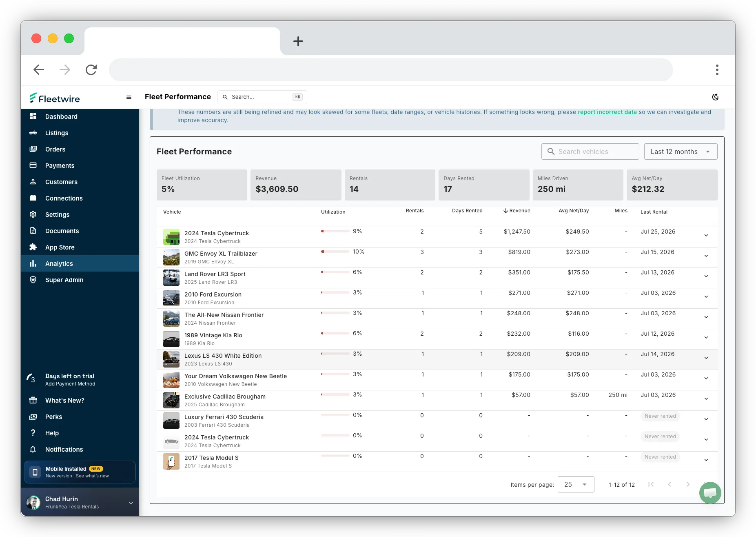Sort by Days Rented column header
The height and width of the screenshot is (537, 756).
coord(467,211)
